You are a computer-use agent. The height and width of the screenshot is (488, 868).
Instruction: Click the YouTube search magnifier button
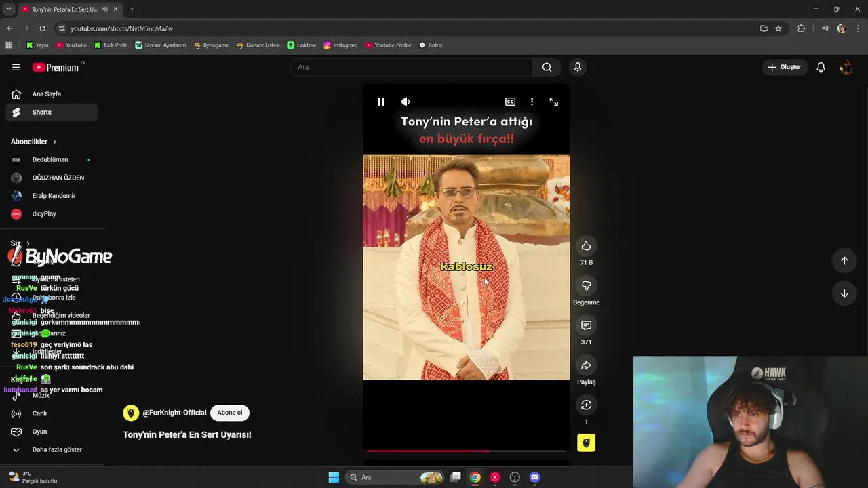coord(547,67)
